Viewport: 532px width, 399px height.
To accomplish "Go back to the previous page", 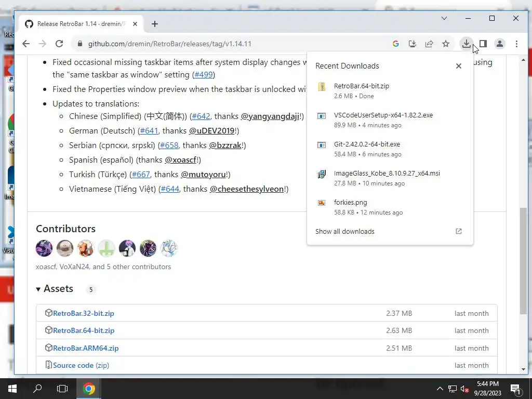I will coord(26,44).
